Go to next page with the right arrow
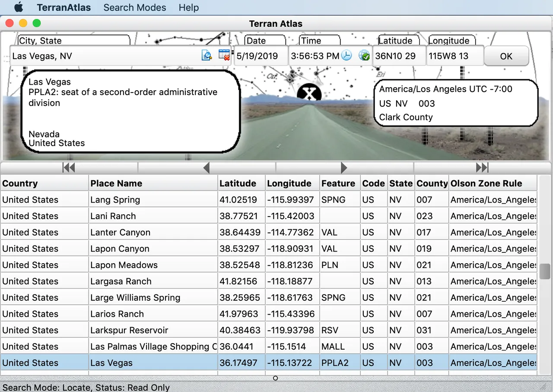The height and width of the screenshot is (392, 553). [344, 168]
